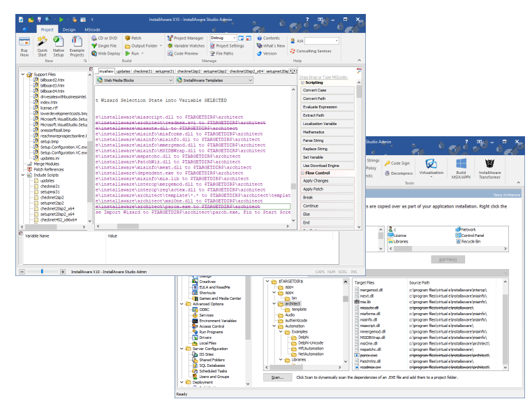Screen dimensions: 532x406
Task: Switch to the MSIcode ribbon tab
Action: [92, 30]
